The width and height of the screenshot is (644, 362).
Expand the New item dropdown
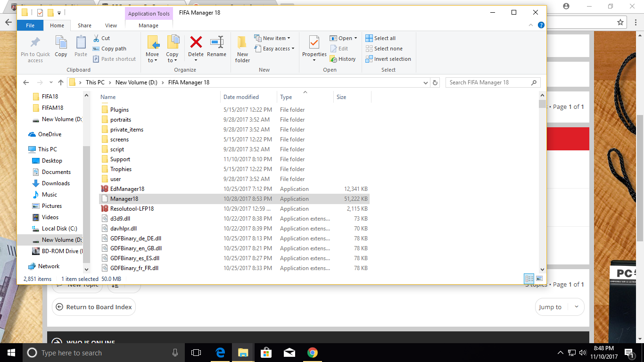272,38
